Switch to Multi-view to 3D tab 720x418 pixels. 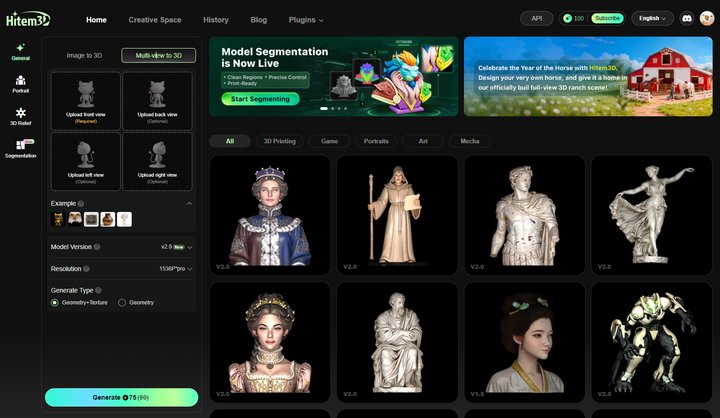(158, 56)
